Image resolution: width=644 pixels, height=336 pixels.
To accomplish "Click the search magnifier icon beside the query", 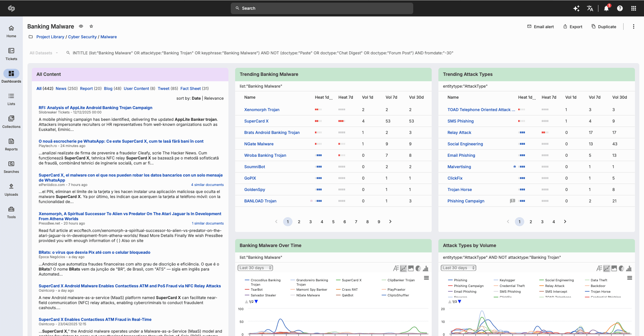I will click(x=68, y=53).
